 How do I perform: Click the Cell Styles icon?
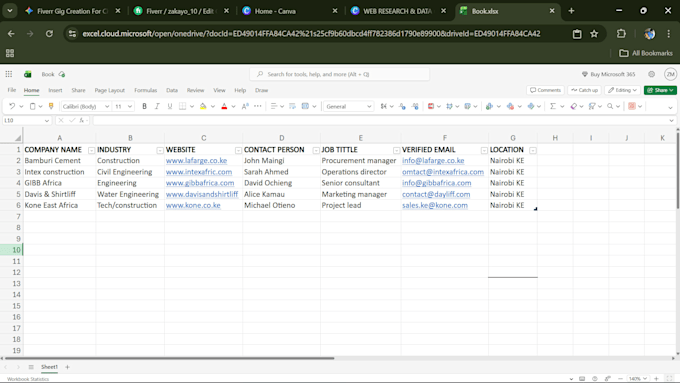(468, 106)
